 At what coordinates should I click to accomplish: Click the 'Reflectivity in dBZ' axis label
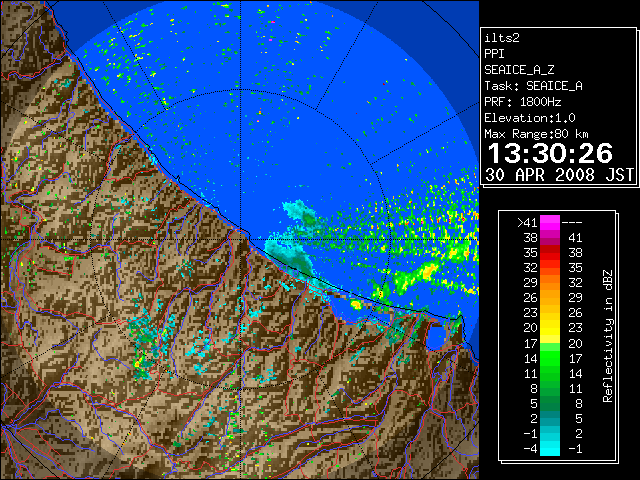[608, 336]
